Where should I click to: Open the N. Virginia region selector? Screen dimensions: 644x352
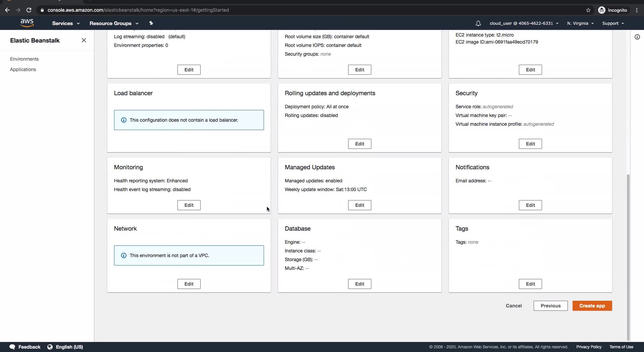[x=580, y=23]
